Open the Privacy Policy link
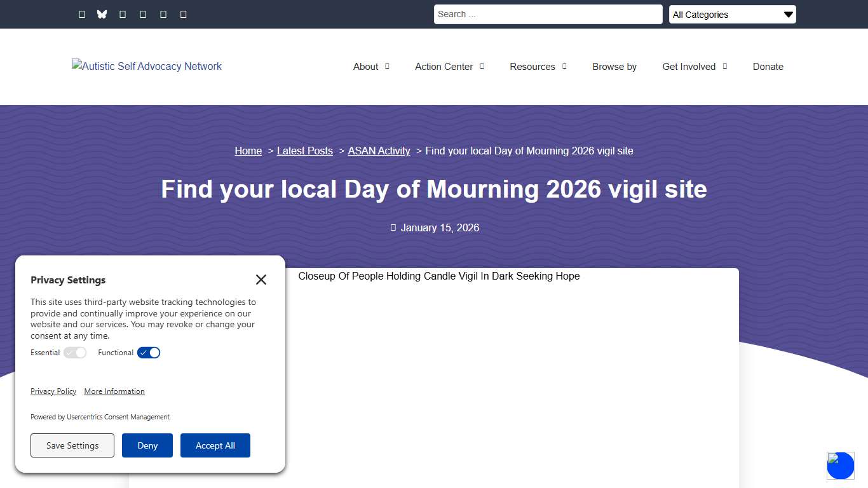This screenshot has width=868, height=488. pos(53,391)
